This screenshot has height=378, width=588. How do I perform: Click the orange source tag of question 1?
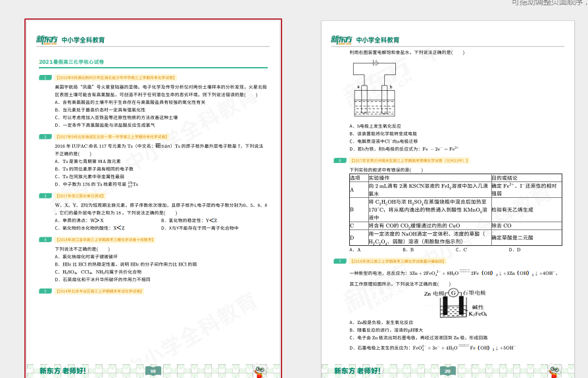click(116, 78)
